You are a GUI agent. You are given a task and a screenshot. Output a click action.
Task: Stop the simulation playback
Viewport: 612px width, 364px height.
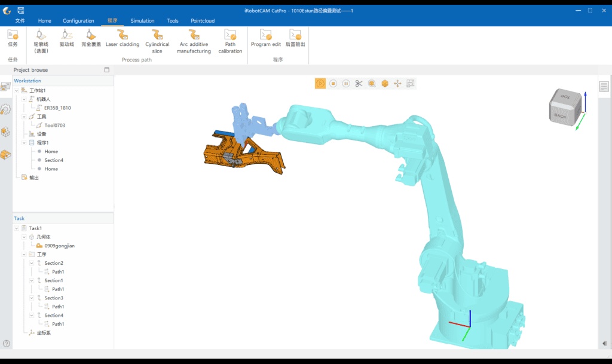[x=333, y=84]
